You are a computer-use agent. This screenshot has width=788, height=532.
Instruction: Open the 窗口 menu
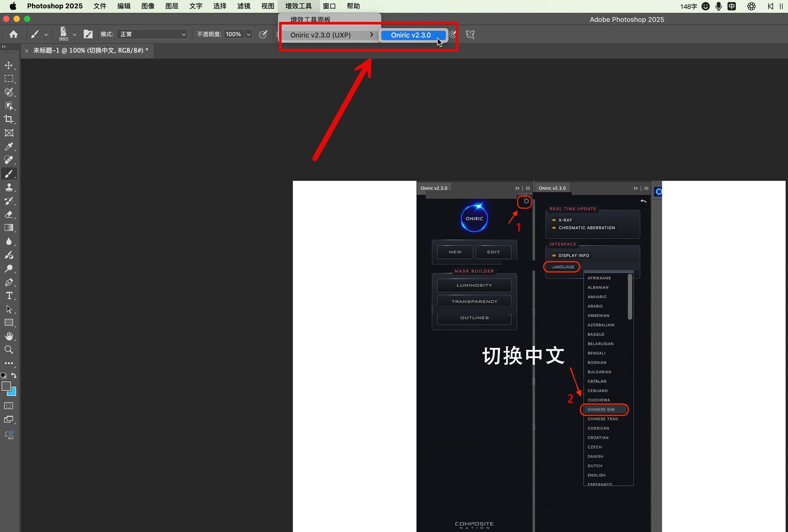(329, 6)
